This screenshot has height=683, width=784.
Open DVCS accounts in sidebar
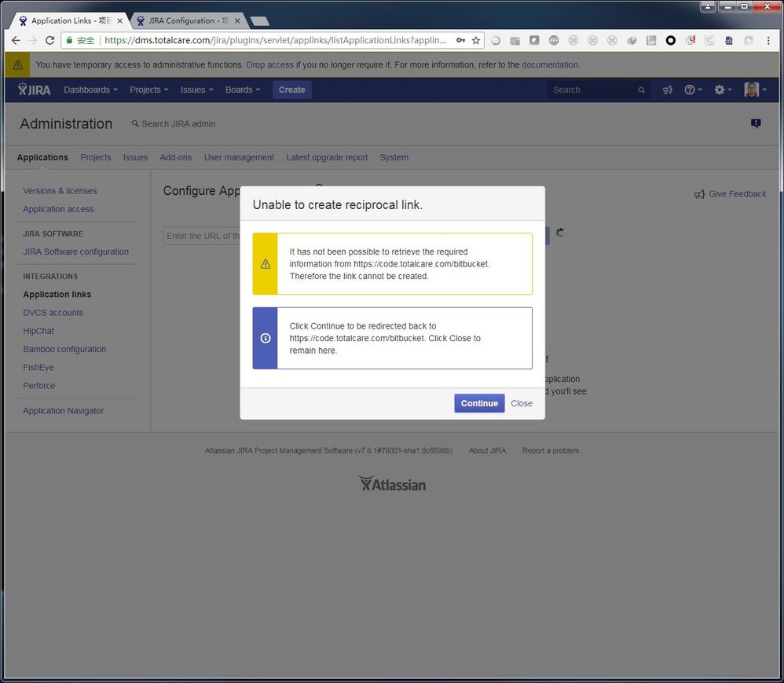(x=53, y=313)
